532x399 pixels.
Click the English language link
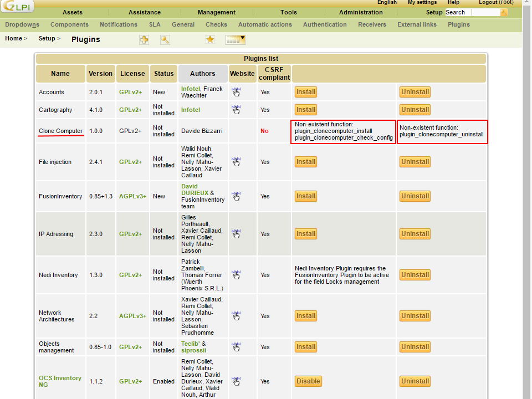(x=387, y=2)
